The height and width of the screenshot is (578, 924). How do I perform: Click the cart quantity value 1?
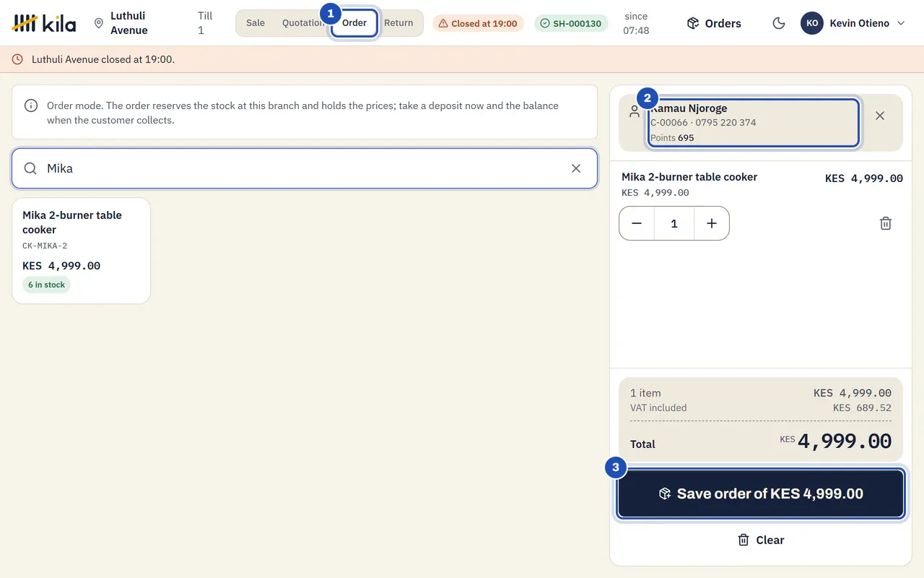[x=674, y=223]
